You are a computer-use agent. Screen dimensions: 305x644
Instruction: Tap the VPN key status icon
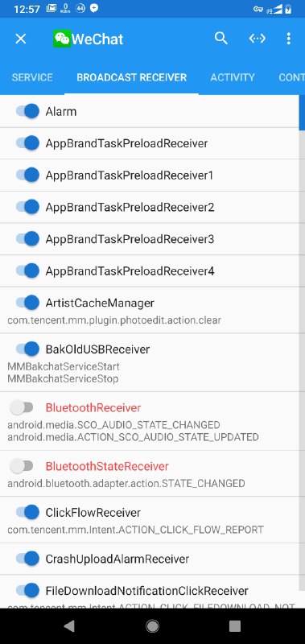[x=258, y=9]
